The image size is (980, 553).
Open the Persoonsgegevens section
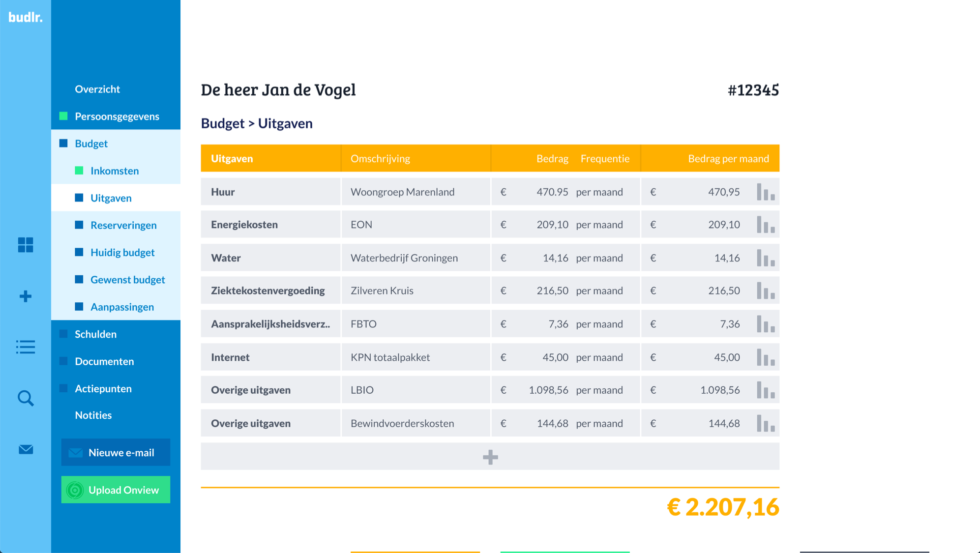pyautogui.click(x=117, y=116)
